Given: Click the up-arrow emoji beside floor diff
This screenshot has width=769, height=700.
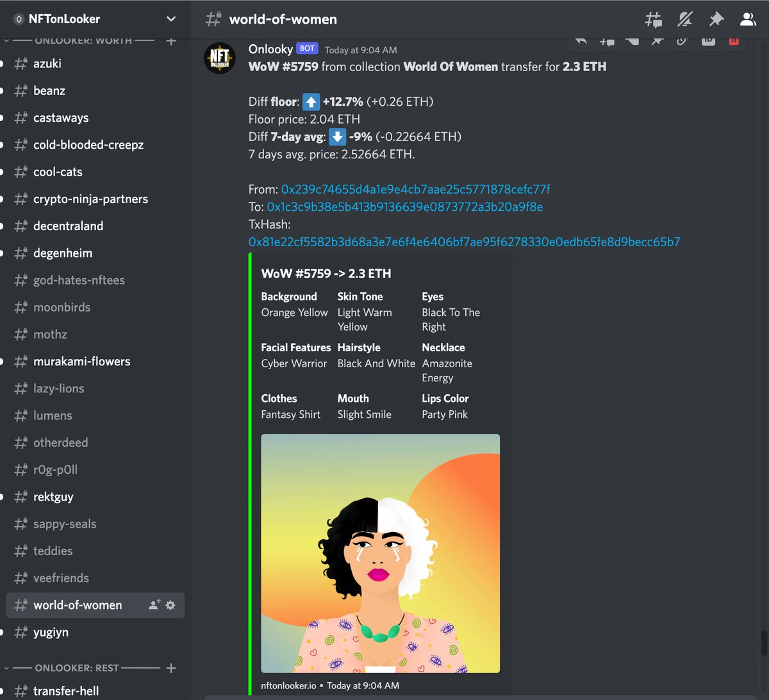Looking at the screenshot, I should click(x=311, y=102).
